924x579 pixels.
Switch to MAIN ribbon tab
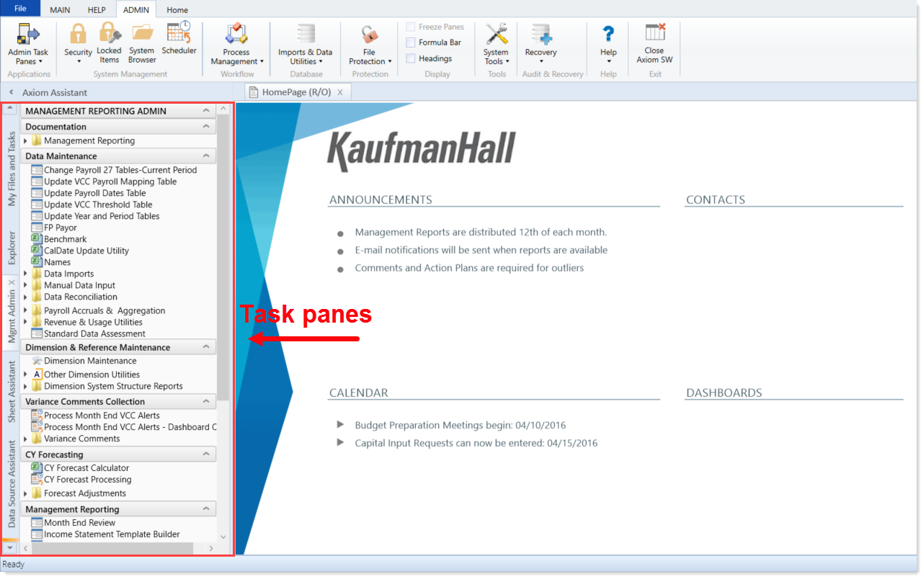pyautogui.click(x=60, y=10)
